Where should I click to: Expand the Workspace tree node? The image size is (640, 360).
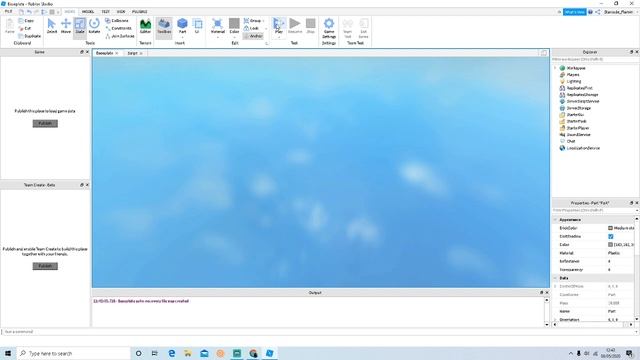click(555, 68)
